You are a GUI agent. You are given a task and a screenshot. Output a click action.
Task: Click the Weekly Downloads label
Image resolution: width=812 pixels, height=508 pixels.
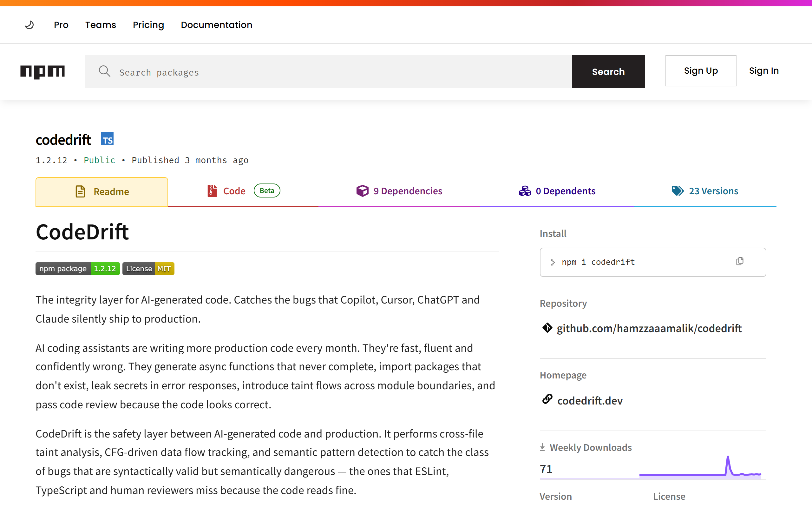tap(591, 448)
